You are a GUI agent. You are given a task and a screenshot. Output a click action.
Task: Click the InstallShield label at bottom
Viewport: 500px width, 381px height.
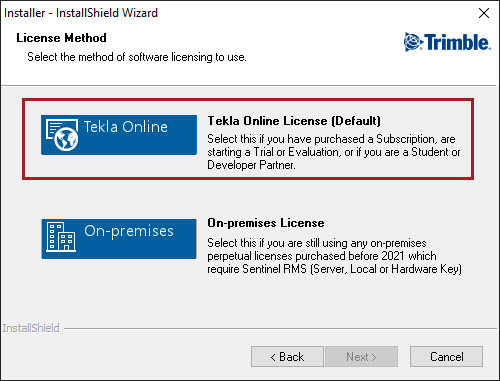pyautogui.click(x=31, y=328)
